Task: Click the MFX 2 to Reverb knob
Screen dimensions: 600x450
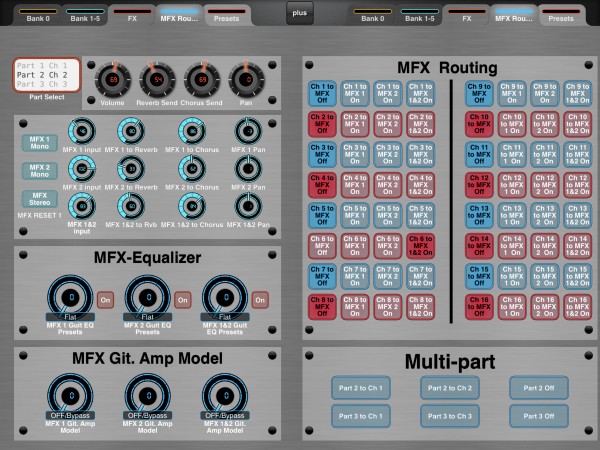Action: pos(131,169)
